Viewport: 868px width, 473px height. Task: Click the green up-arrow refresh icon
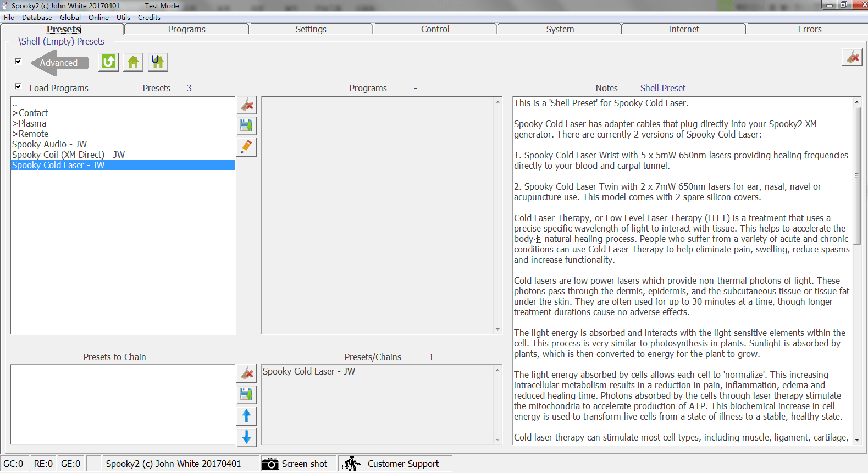pyautogui.click(x=109, y=62)
